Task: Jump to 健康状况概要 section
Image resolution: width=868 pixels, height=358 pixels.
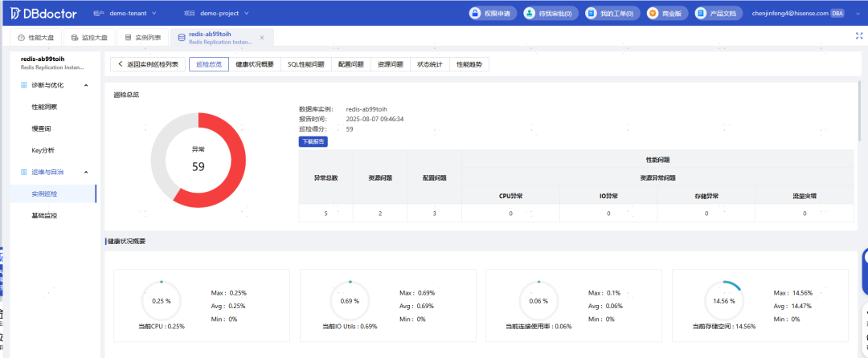Action: coord(255,64)
